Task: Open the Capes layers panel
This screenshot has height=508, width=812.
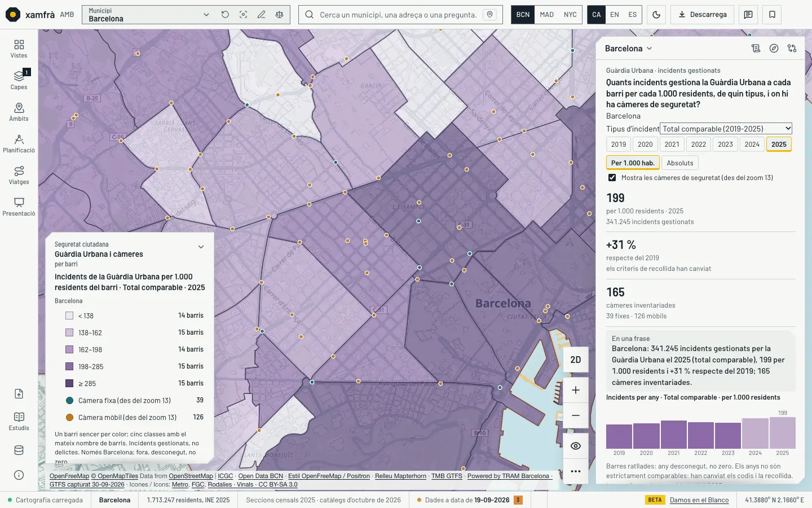Action: coord(19,80)
